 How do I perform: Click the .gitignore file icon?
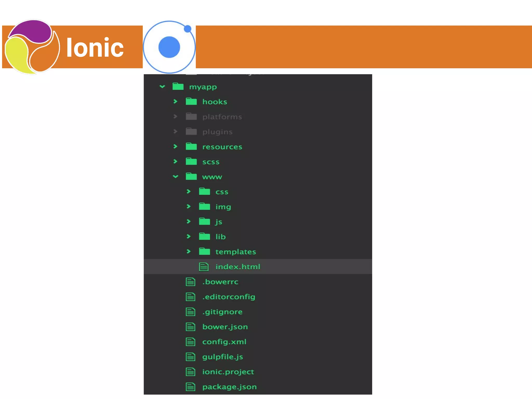(x=191, y=312)
